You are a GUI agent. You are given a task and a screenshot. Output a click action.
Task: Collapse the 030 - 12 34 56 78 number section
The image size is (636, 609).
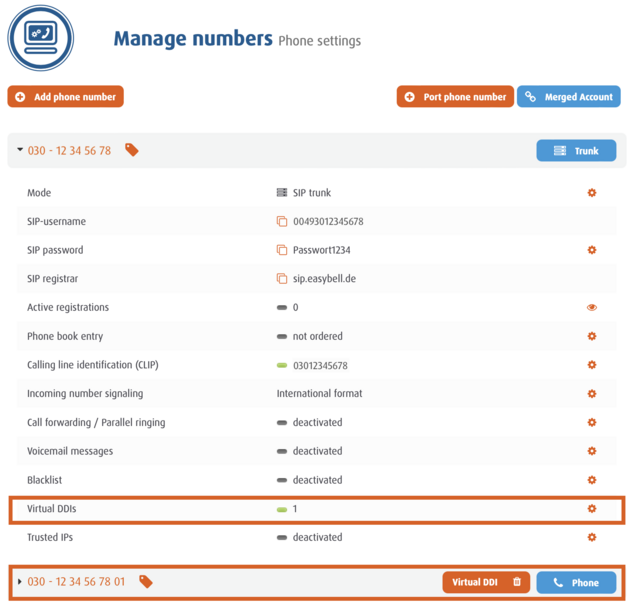20,151
